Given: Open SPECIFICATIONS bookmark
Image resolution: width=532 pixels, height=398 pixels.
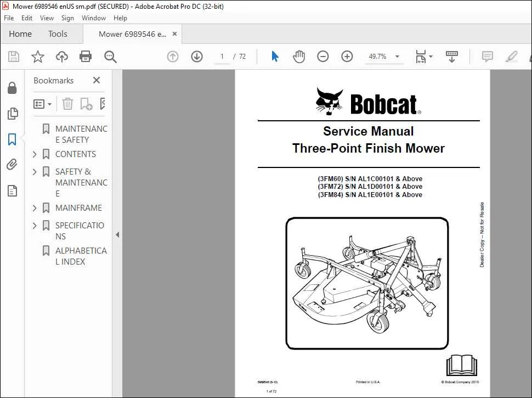Looking at the screenshot, I should point(80,231).
